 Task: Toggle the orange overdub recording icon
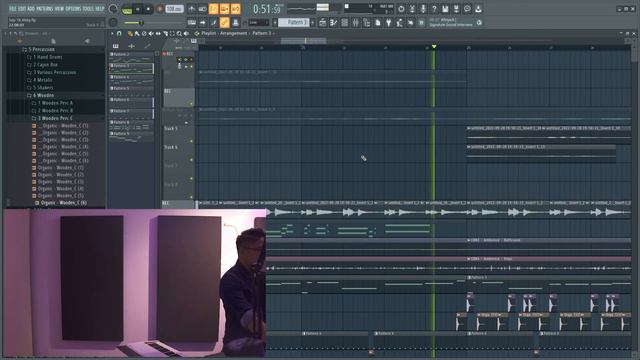pos(224,9)
